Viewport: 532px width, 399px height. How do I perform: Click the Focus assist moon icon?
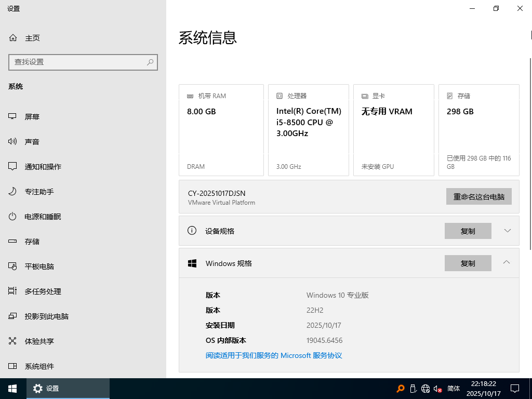(x=13, y=192)
